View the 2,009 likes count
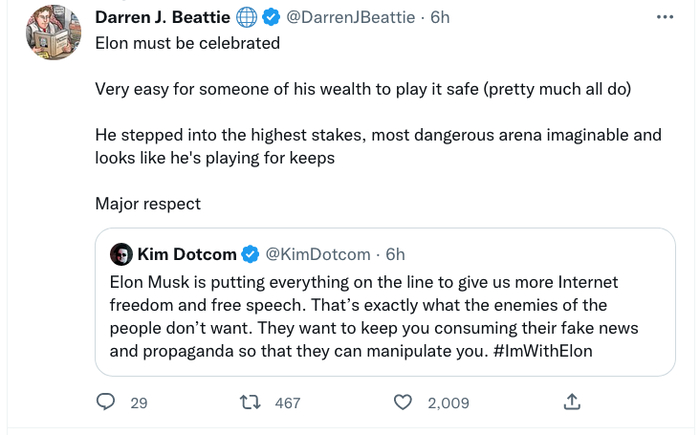 tap(448, 403)
